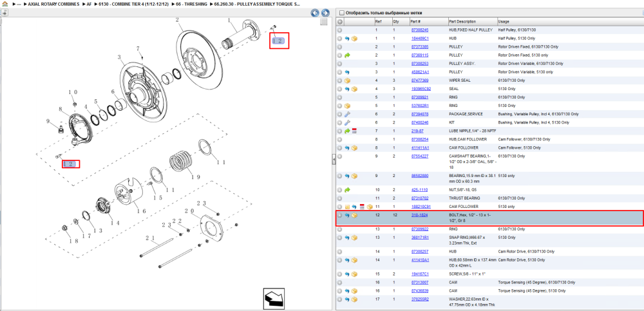
Task: Open part number link 87554227
Action: (x=420, y=156)
